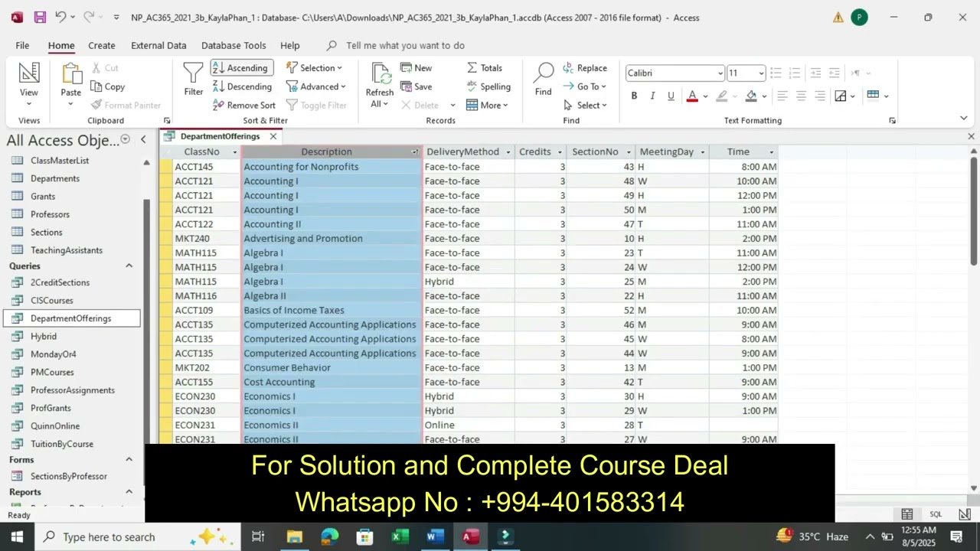Click the text highlight color pen
The image size is (980, 551).
pos(721,96)
